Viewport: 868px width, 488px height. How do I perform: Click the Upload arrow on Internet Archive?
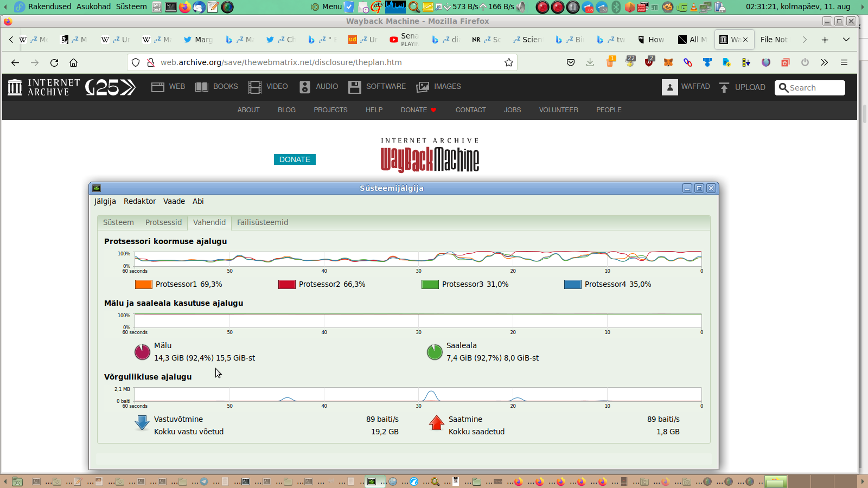click(x=724, y=87)
